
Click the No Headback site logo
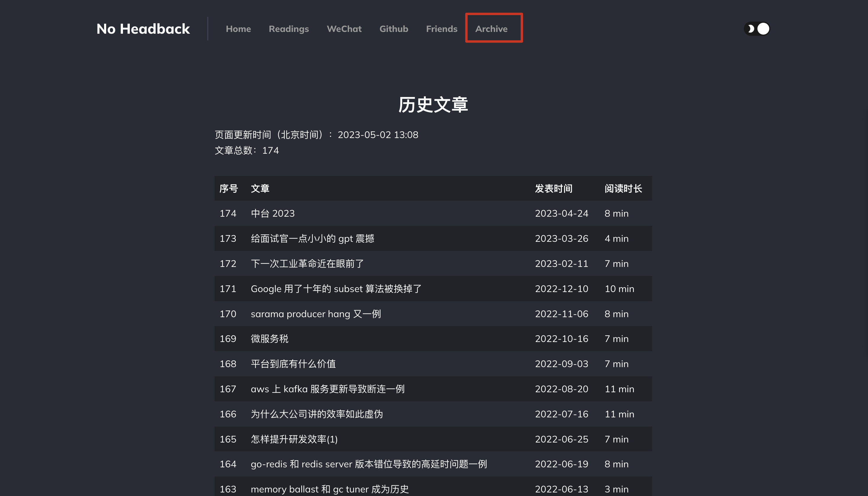point(143,29)
